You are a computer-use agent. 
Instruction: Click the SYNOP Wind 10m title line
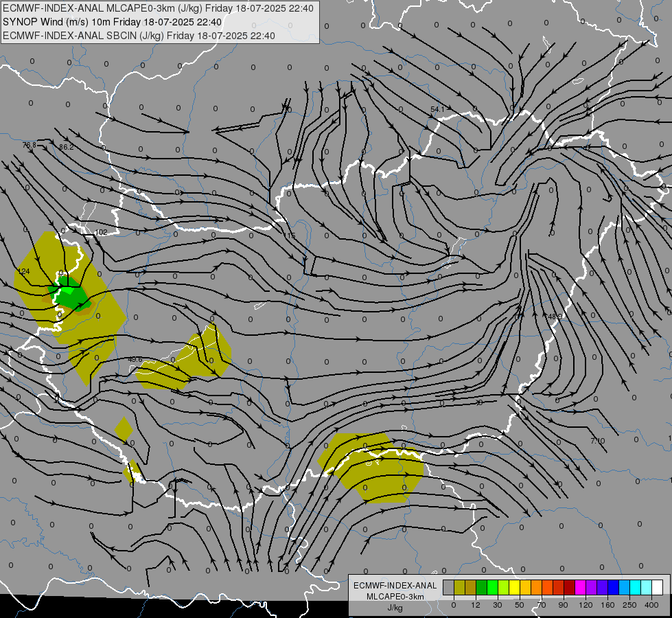[113, 22]
